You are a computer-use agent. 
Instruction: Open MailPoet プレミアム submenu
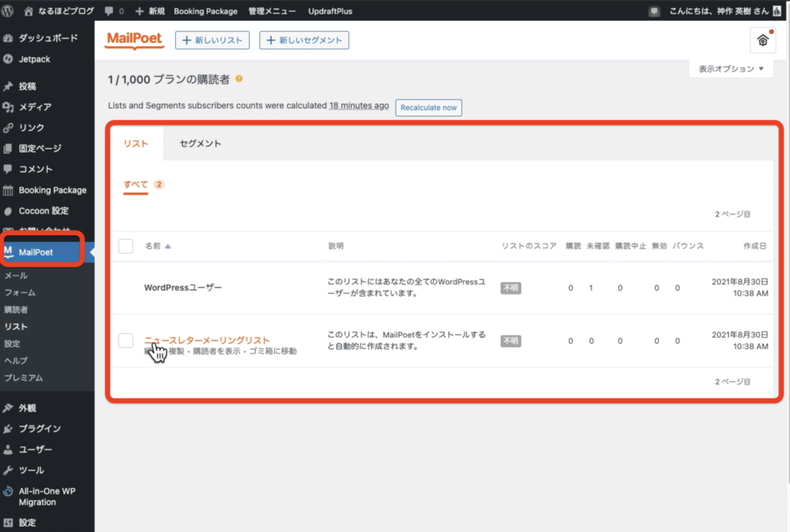click(24, 378)
